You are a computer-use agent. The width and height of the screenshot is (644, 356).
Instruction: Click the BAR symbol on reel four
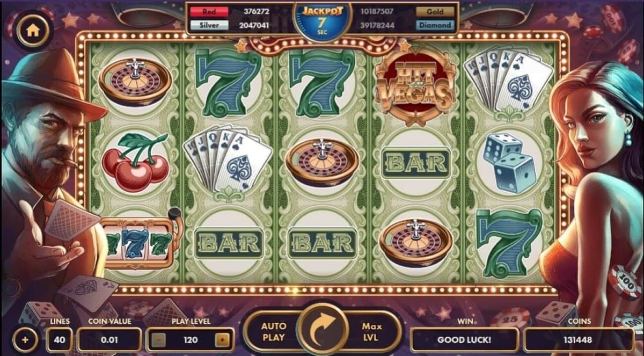click(415, 162)
